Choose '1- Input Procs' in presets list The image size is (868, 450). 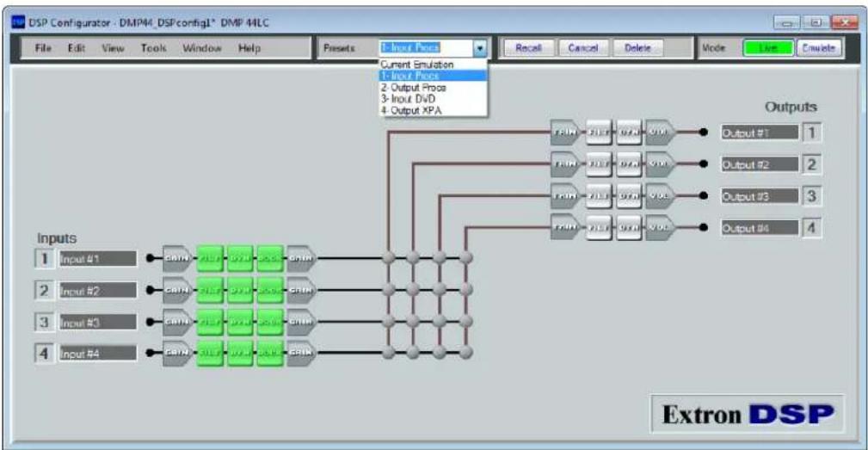tap(433, 76)
